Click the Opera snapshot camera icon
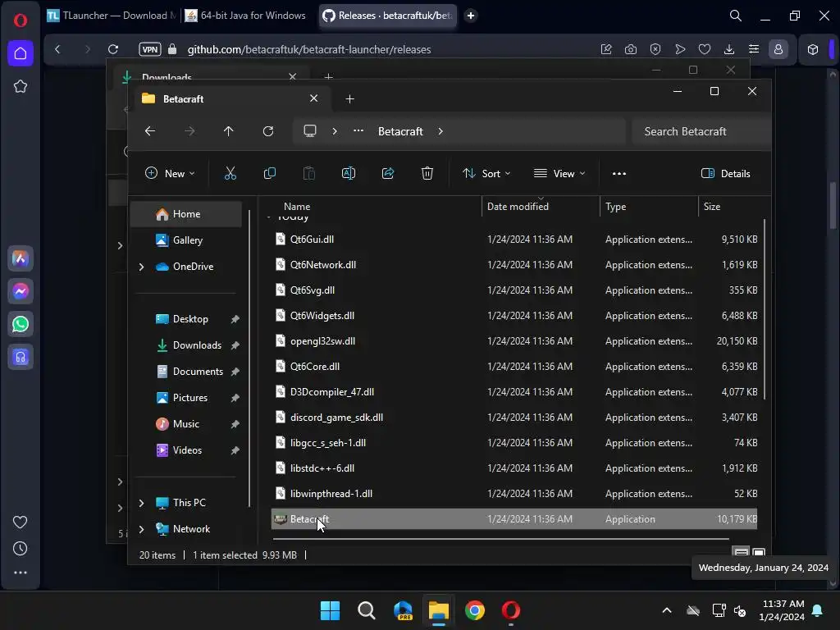 coord(631,49)
